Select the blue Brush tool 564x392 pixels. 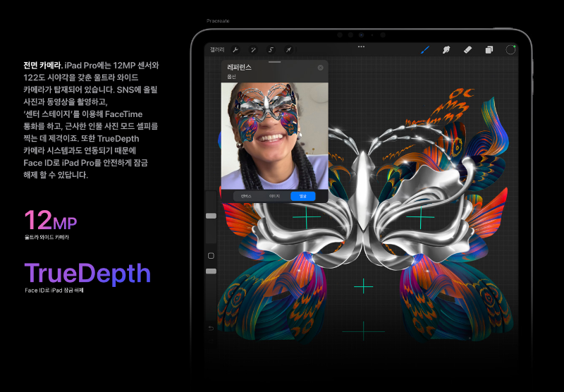tap(425, 49)
